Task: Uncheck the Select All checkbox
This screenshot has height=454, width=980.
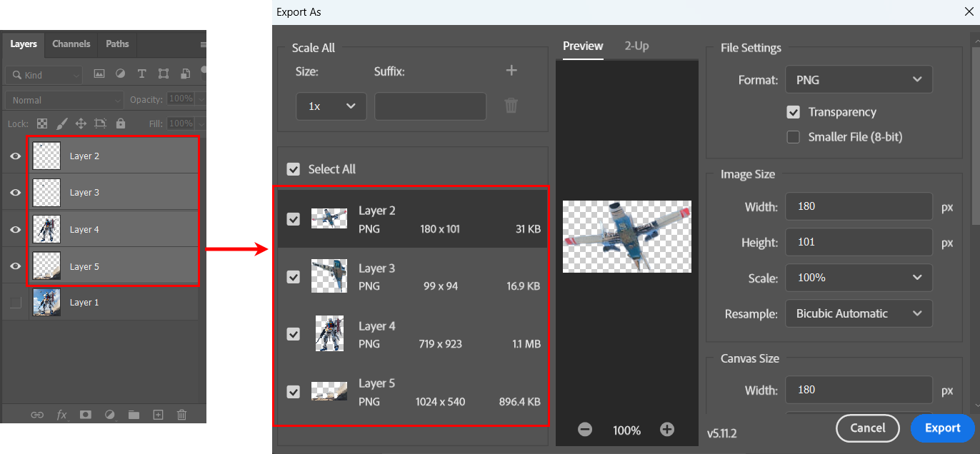Action: tap(293, 169)
